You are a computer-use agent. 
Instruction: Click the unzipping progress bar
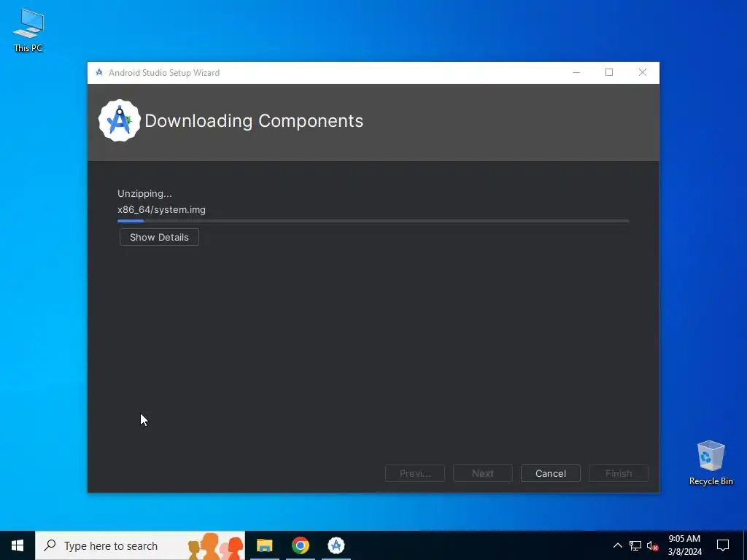pos(373,221)
